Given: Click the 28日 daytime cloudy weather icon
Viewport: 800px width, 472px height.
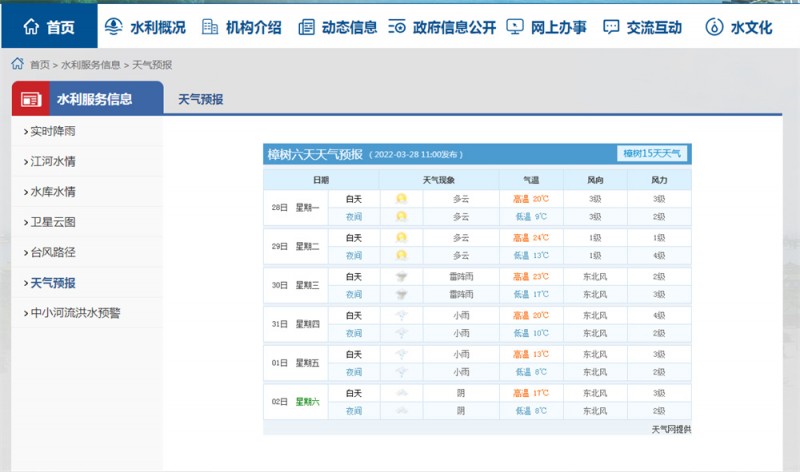Looking at the screenshot, I should [402, 198].
